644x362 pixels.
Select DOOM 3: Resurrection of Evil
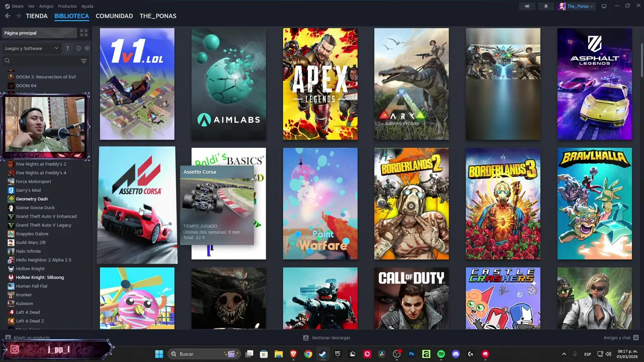46,77
